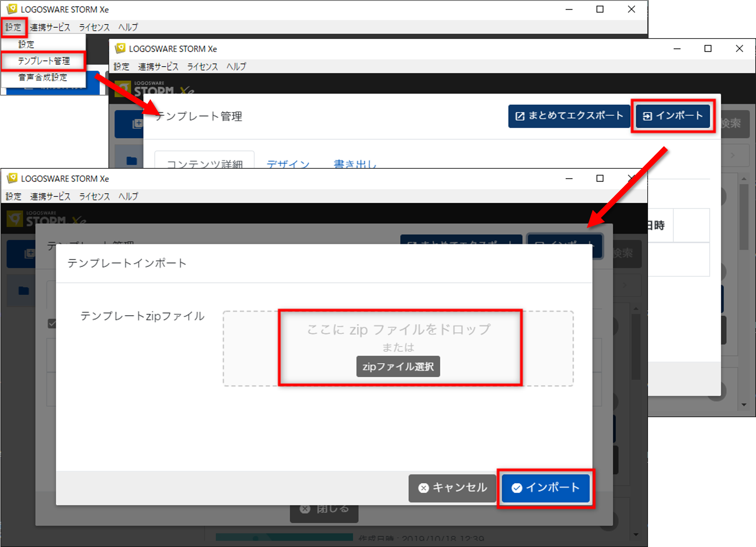Click the checkmark icon on インポート button
Screen dimensions: 756x547
[x=517, y=488]
